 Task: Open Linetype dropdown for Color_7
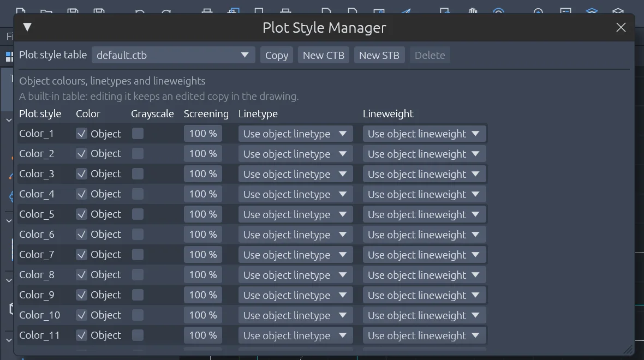coord(295,255)
